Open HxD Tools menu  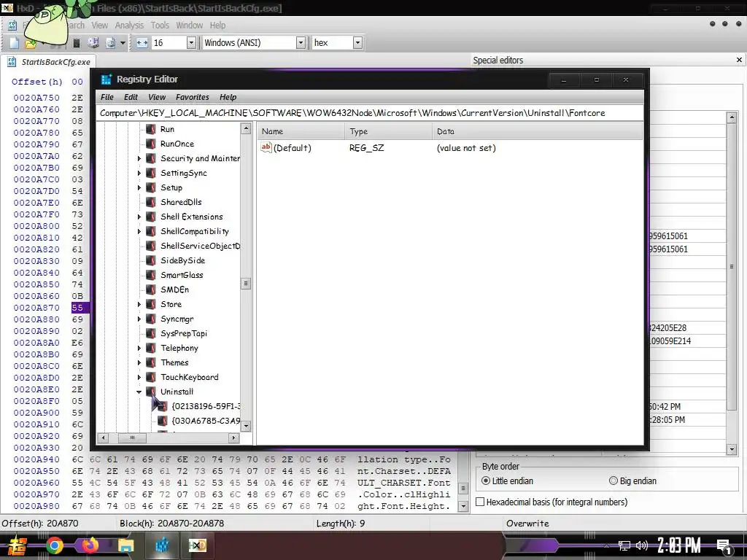160,26
